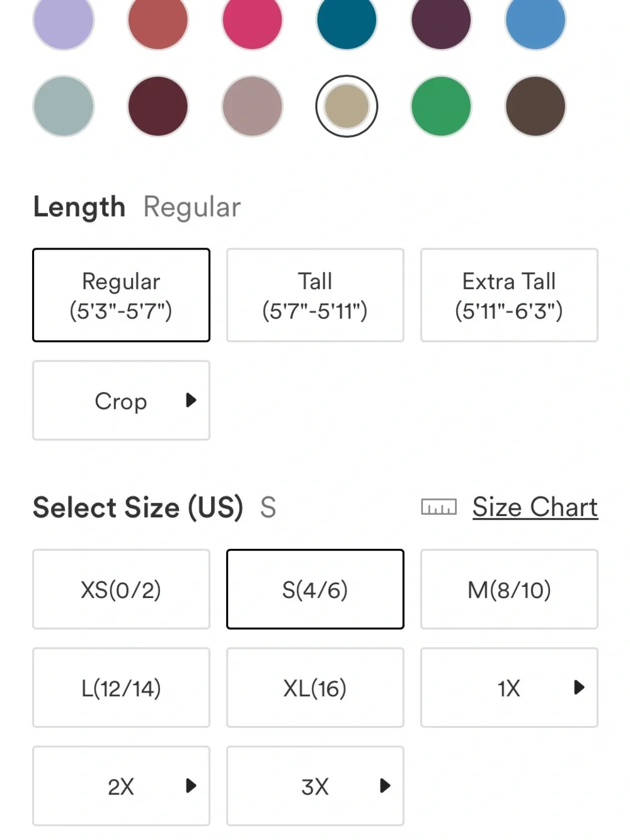Expand the 2X size options

pos(121,786)
